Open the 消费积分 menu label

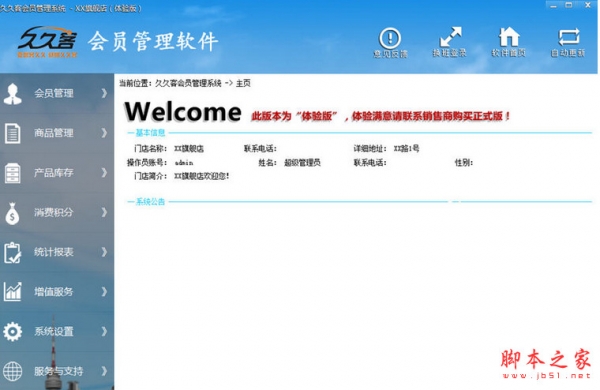pyautogui.click(x=54, y=212)
